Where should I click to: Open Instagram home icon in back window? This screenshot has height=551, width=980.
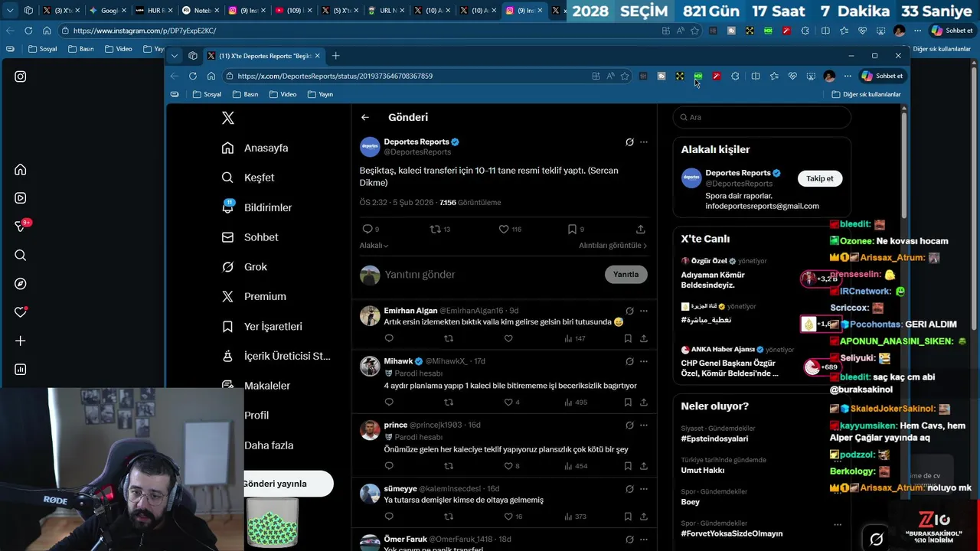(x=21, y=170)
